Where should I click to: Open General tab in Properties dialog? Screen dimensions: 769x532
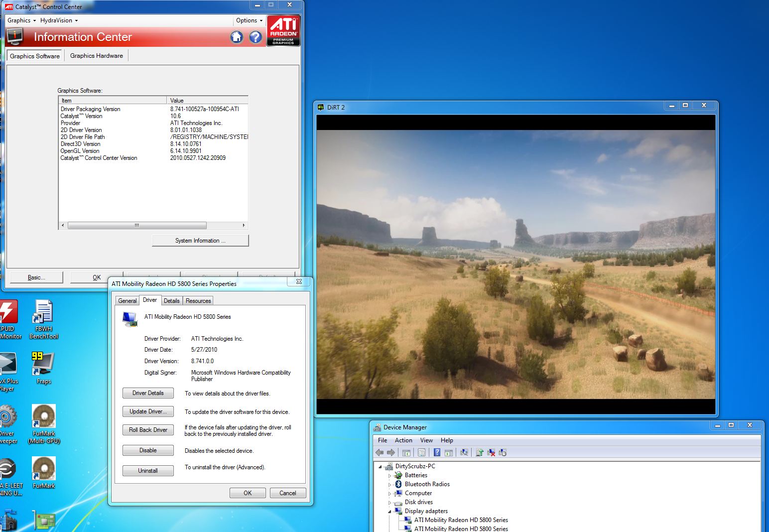[127, 301]
